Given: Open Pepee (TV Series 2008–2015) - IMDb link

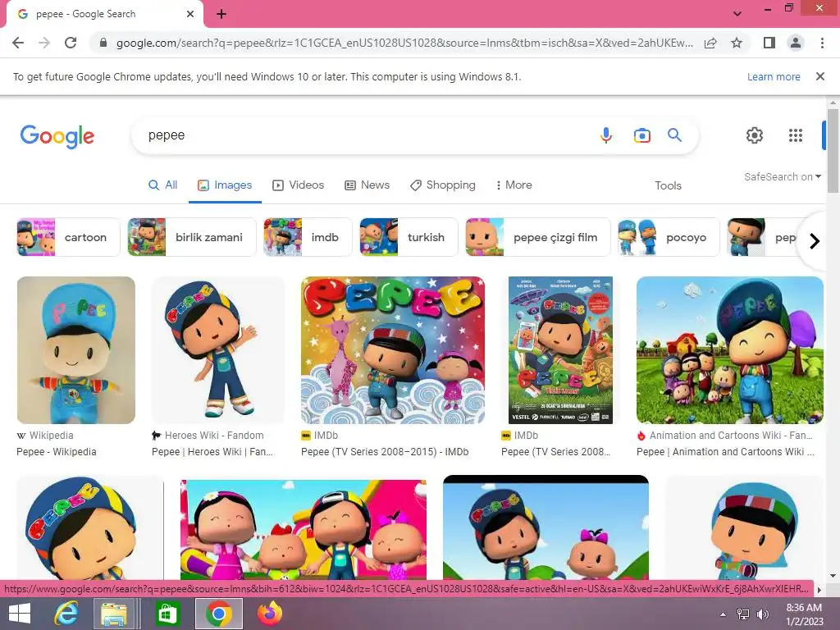Looking at the screenshot, I should tap(385, 452).
